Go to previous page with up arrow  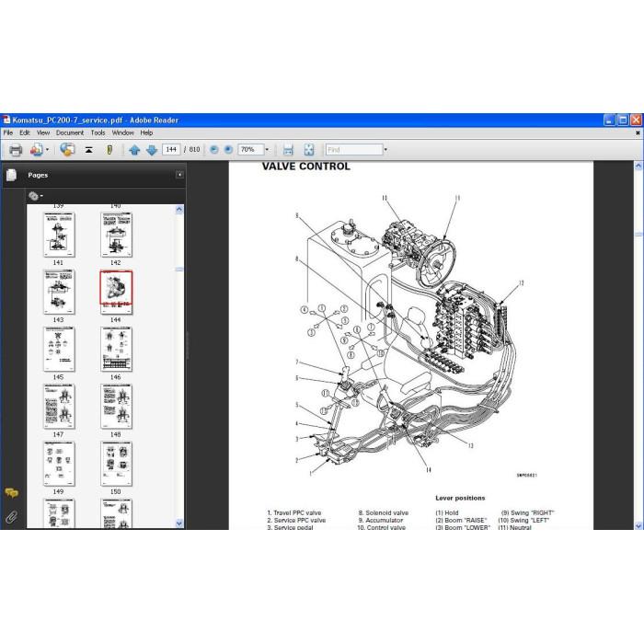pos(134,150)
